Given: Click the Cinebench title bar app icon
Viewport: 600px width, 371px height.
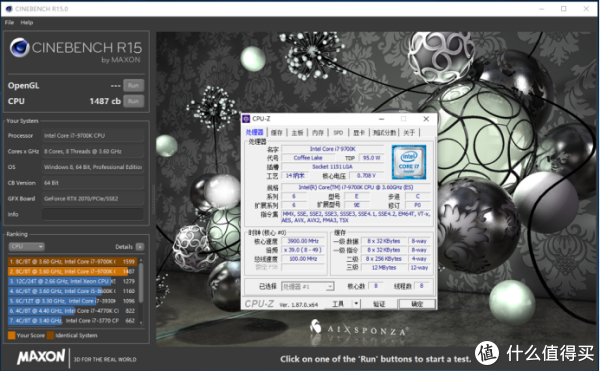Looking at the screenshot, I should coord(9,8).
